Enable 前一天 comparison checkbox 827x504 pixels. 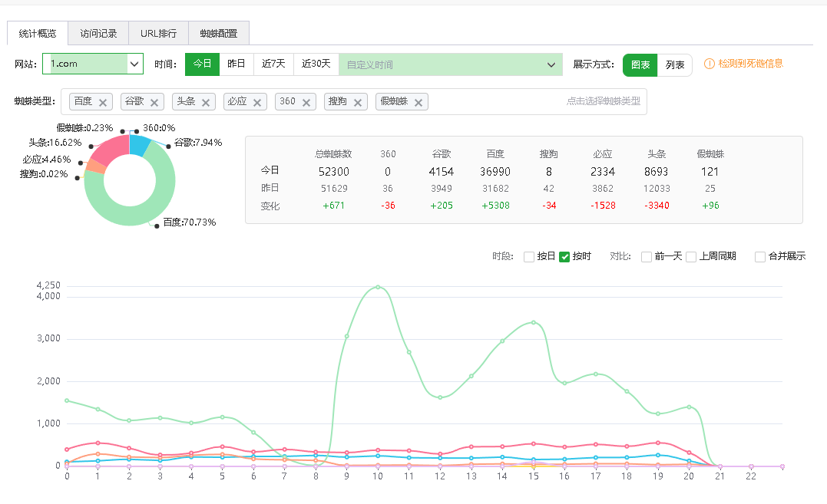click(x=646, y=256)
